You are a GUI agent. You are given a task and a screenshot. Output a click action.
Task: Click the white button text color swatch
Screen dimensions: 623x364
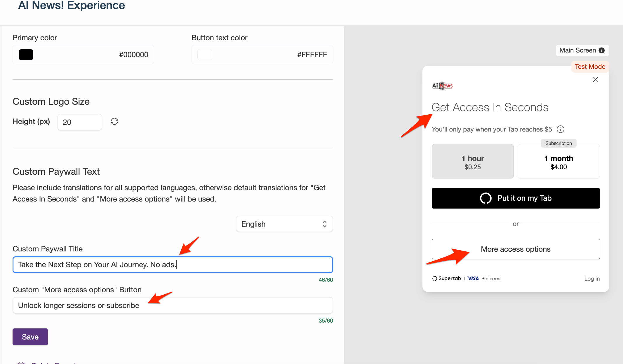(x=205, y=55)
